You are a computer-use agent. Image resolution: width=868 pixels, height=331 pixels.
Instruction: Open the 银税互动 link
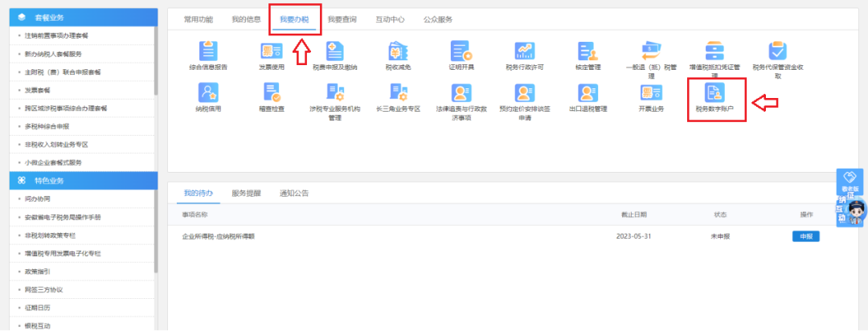tap(37, 326)
